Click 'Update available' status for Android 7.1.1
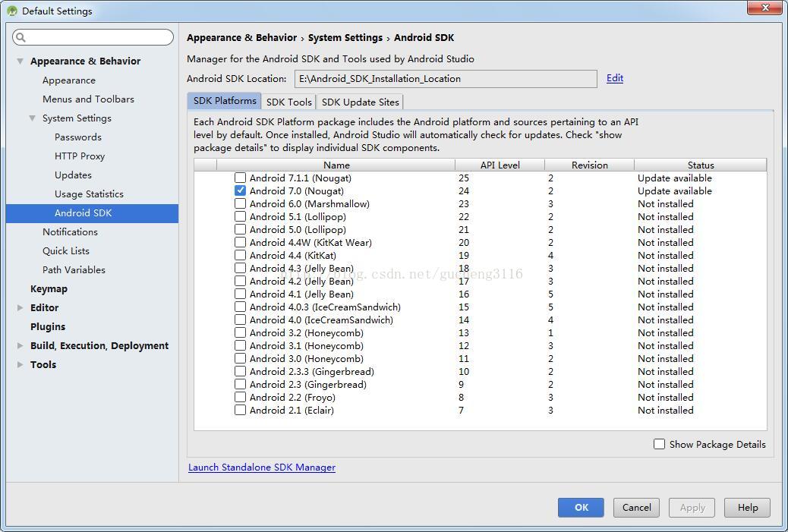Viewport: 788px width, 532px height. click(674, 178)
